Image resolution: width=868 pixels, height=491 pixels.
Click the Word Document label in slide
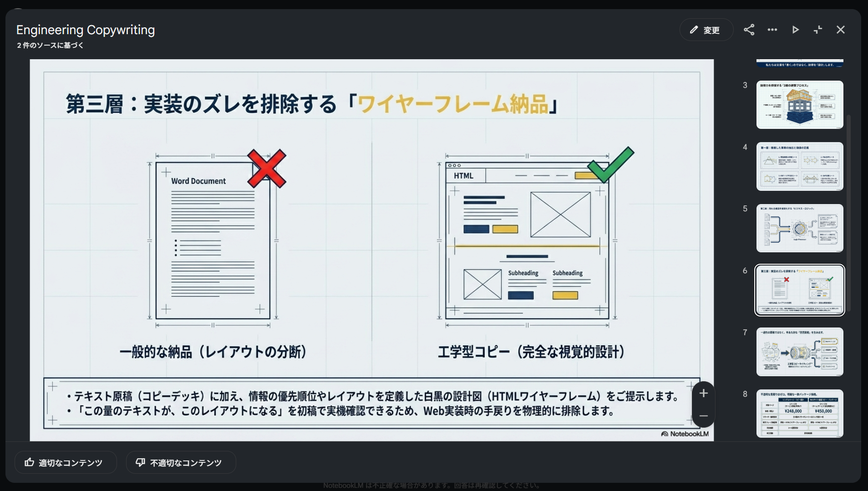point(198,181)
